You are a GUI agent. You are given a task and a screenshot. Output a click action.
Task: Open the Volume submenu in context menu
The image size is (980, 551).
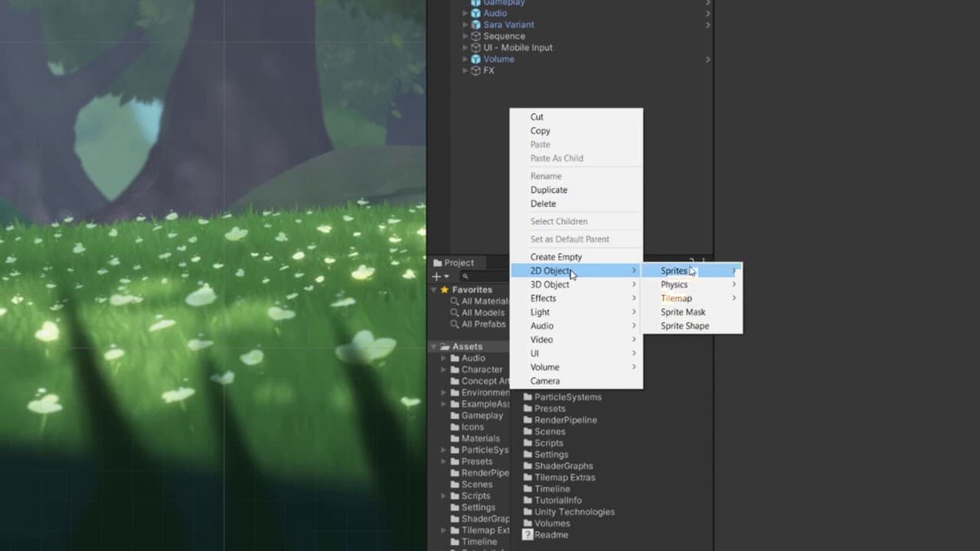[577, 367]
